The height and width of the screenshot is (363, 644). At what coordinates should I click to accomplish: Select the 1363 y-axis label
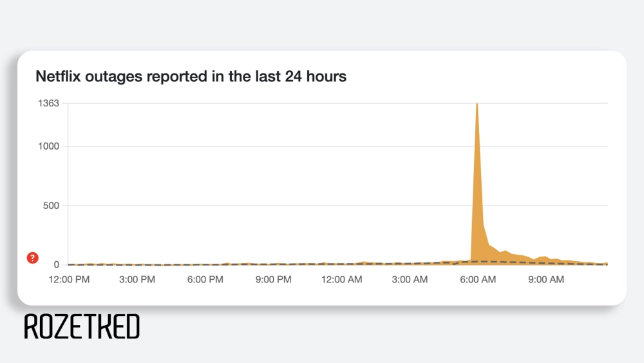[48, 103]
